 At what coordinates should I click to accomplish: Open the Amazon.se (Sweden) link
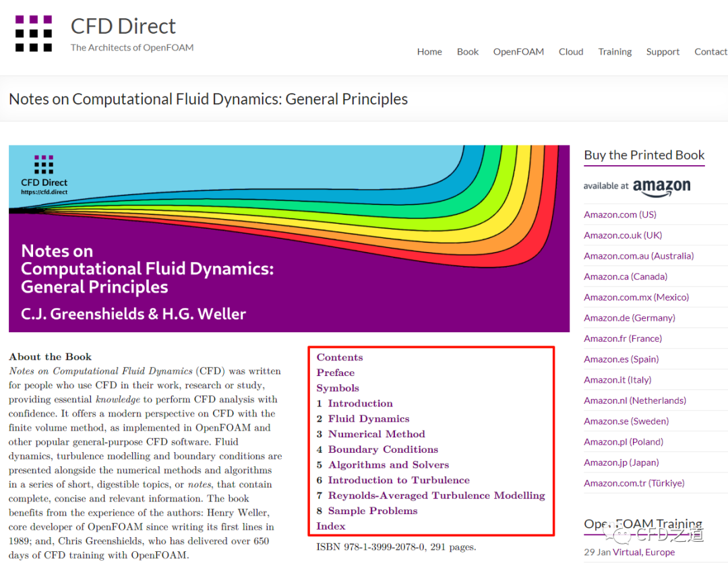coord(626,421)
